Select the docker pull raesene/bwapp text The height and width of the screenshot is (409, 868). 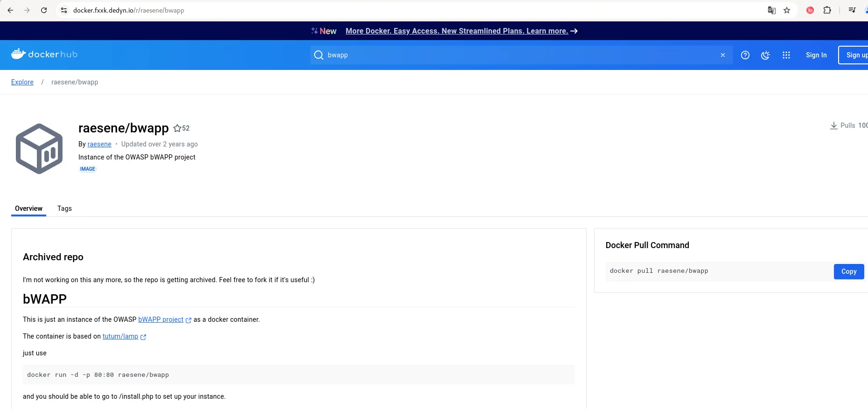pos(659,271)
